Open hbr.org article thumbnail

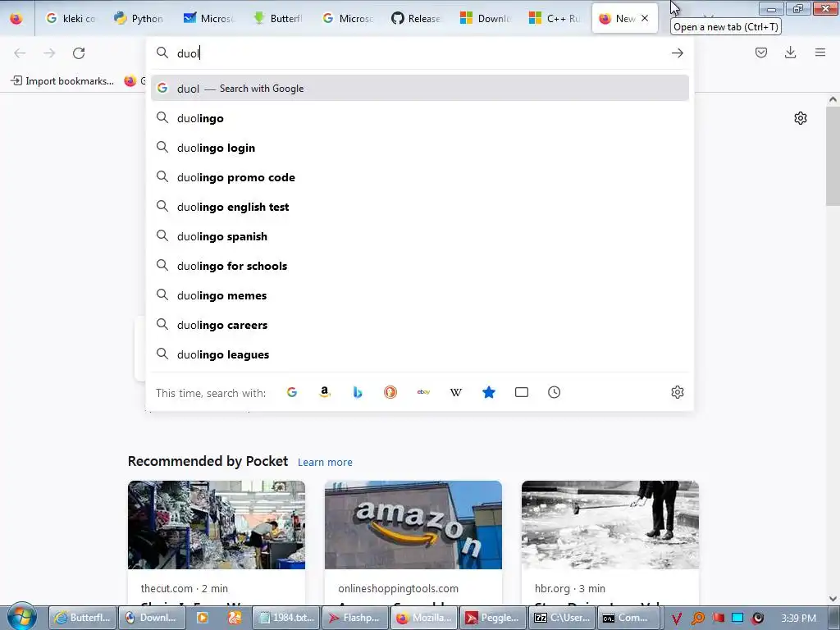click(x=610, y=524)
